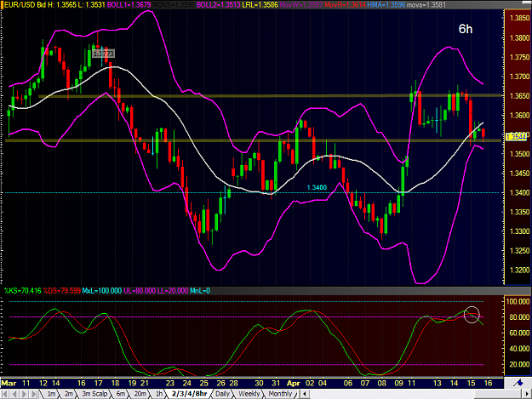Click the HMA=1.3596 indicator label
Viewport: 532px width, 399px height.
[386, 5]
